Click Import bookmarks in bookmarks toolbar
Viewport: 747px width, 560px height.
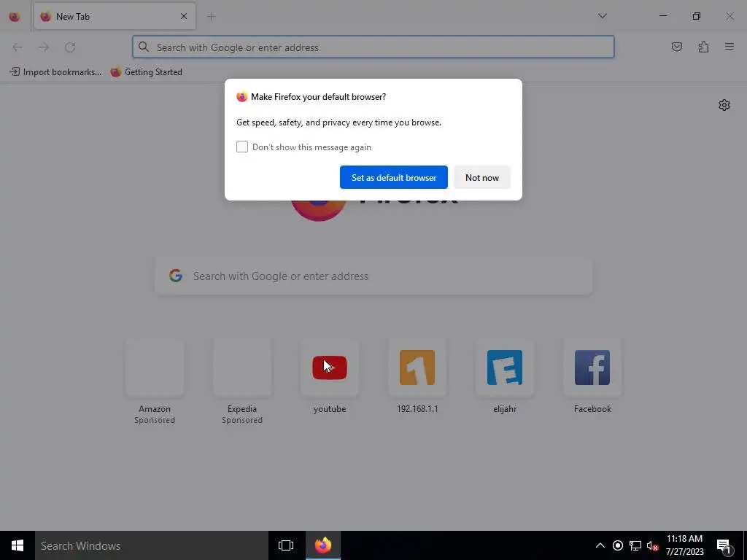pyautogui.click(x=55, y=72)
